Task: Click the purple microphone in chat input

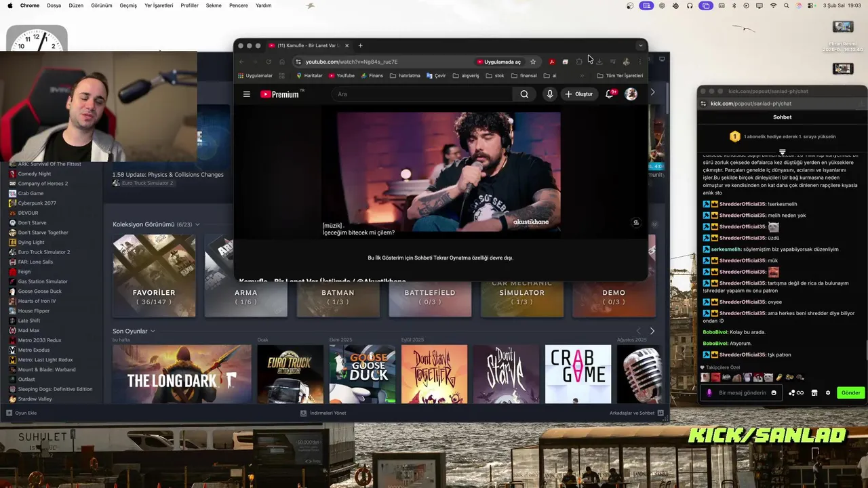Action: (x=709, y=392)
